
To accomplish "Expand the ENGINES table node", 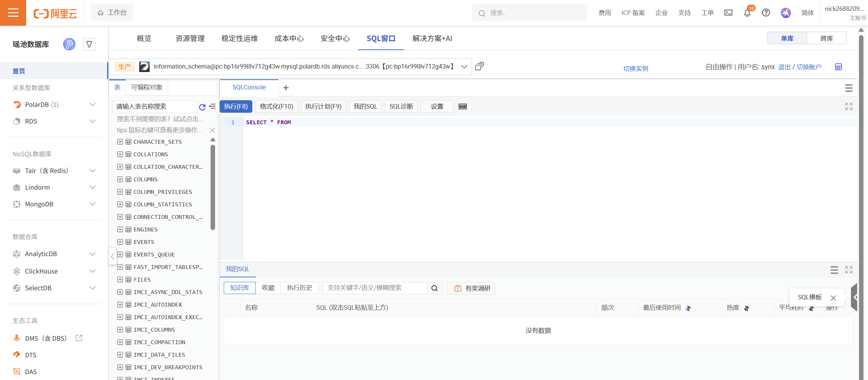I will (120, 229).
